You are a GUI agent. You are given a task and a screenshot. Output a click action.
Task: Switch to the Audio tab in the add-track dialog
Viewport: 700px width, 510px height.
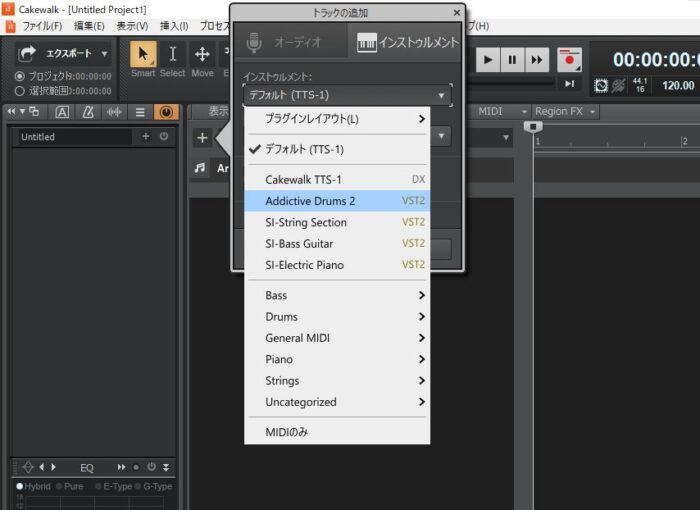pyautogui.click(x=290, y=42)
